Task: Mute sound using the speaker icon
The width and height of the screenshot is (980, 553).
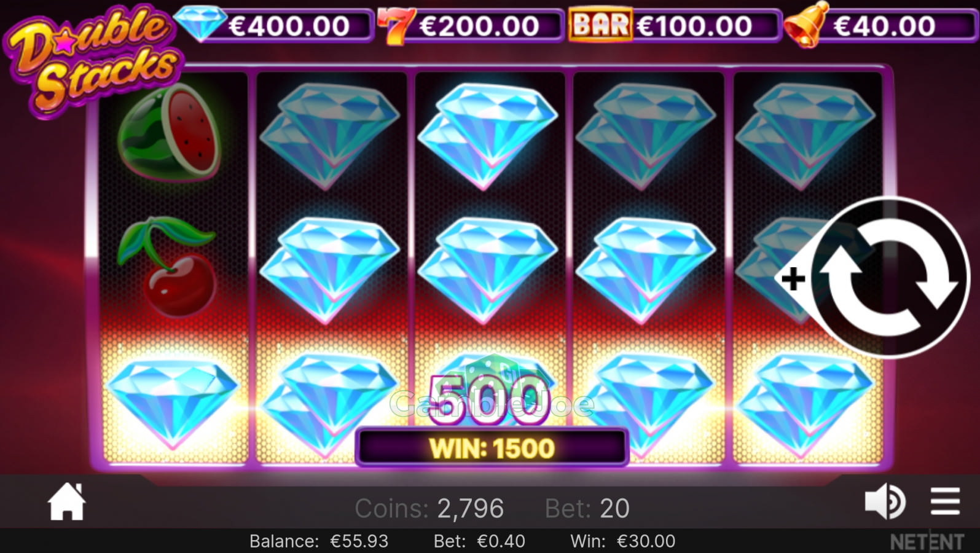Action: click(884, 501)
